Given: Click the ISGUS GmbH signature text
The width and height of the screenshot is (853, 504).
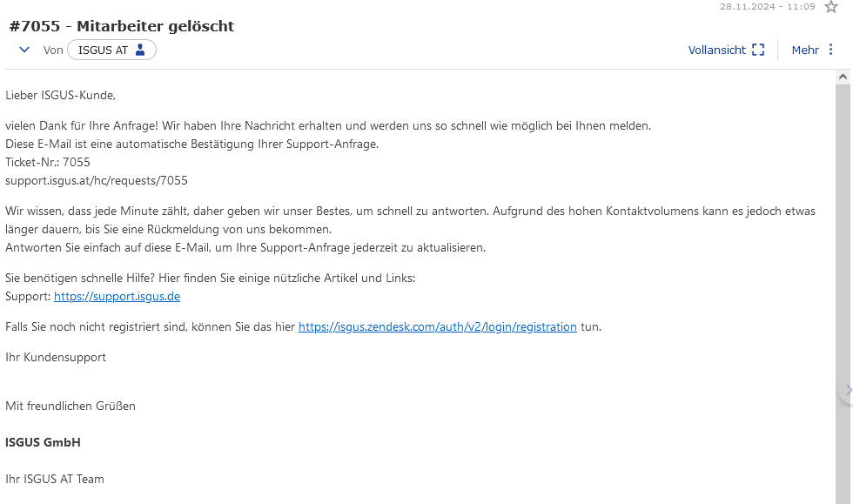Looking at the screenshot, I should click(43, 442).
